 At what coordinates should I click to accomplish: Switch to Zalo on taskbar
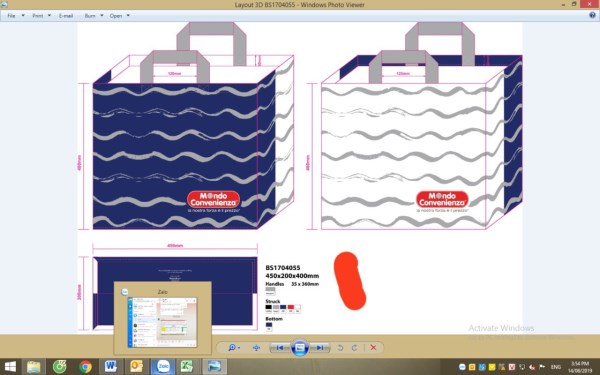click(163, 367)
